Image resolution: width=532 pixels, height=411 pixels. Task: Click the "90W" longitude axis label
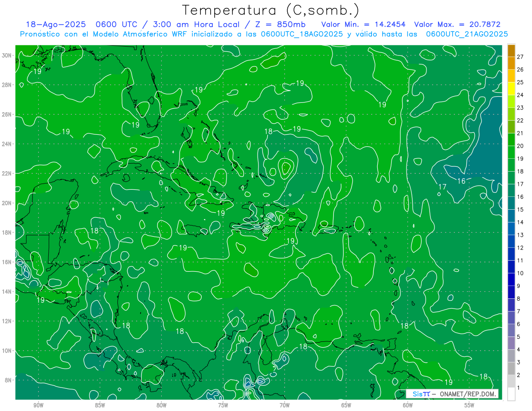pyautogui.click(x=38, y=405)
